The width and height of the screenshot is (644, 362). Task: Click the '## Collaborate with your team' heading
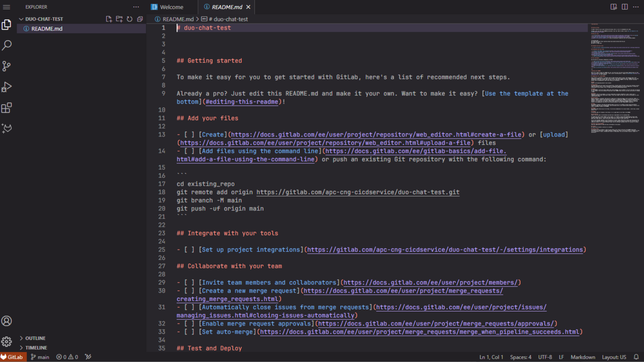(x=229, y=266)
